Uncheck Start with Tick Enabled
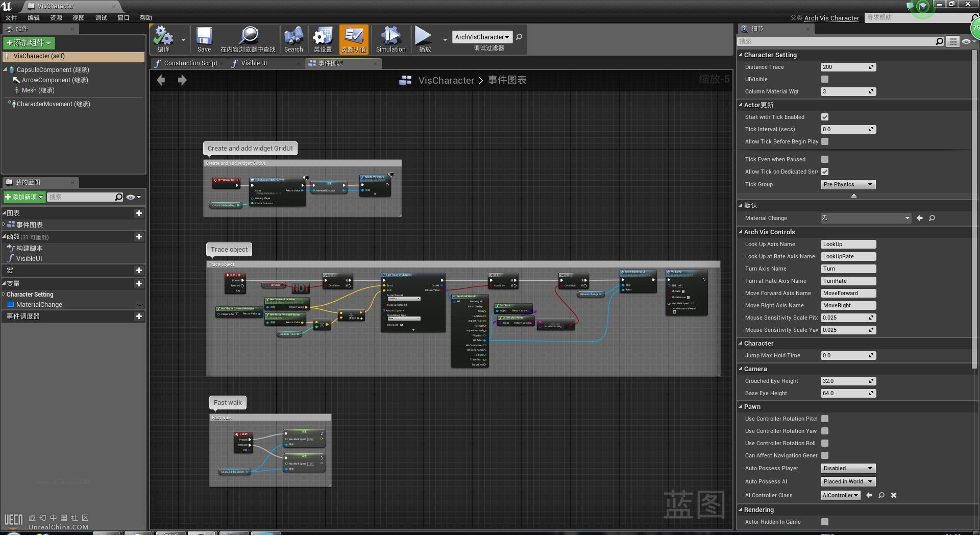Screen dimensions: 980x535 tap(825, 117)
